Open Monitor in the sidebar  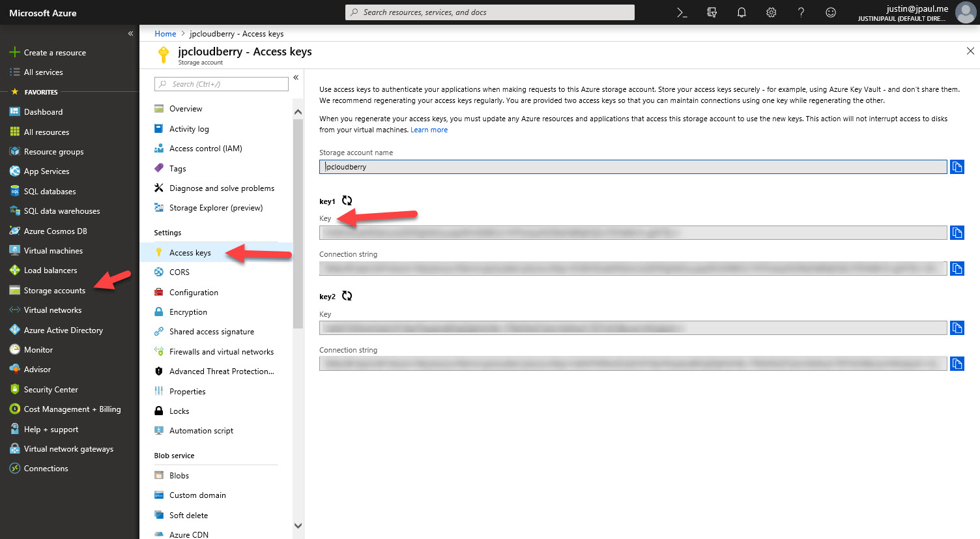[x=38, y=350]
